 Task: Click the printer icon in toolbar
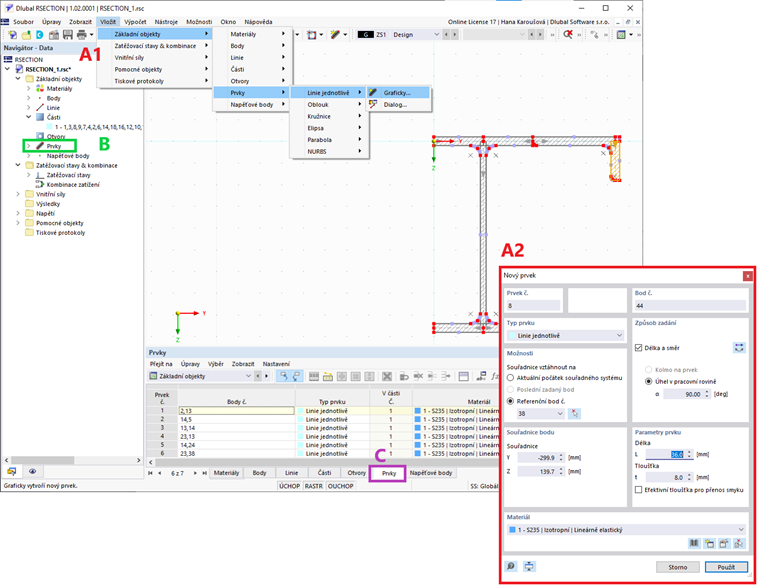point(81,35)
